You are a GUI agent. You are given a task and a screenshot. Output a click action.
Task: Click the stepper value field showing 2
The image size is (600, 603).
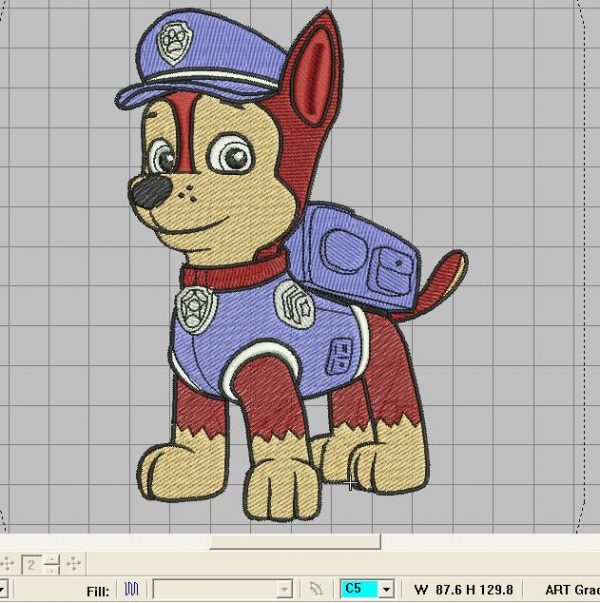coord(33,565)
